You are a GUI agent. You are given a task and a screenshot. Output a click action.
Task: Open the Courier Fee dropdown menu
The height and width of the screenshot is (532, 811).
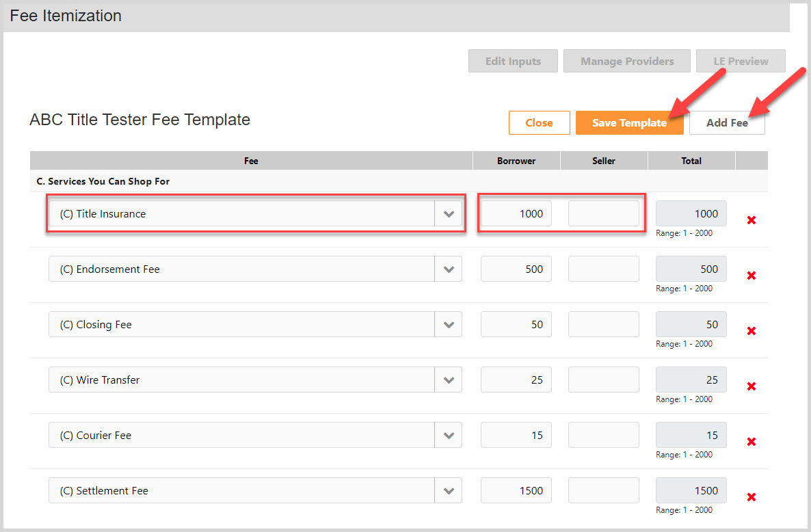point(449,435)
